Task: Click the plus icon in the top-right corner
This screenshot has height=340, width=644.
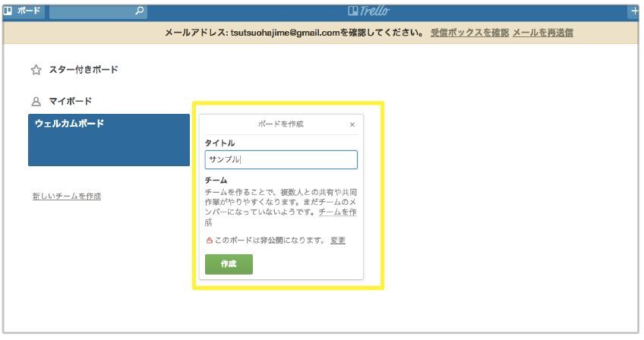Action: point(635,11)
